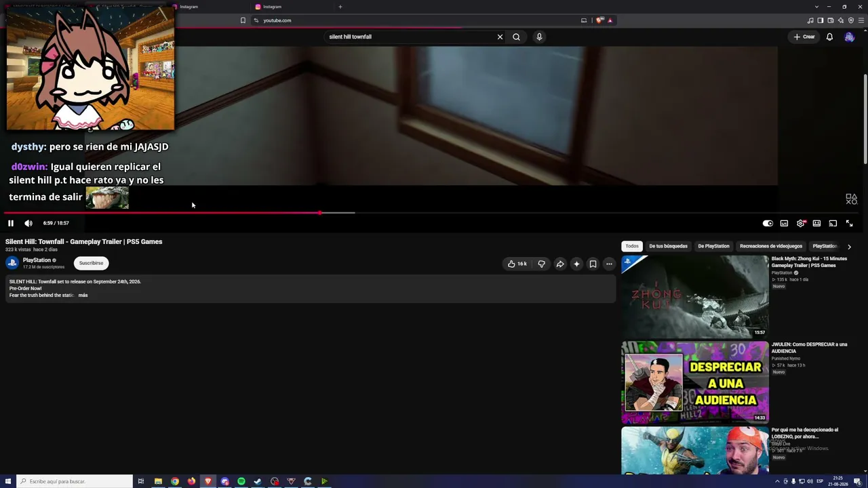Cast the video to a TV
868x488 pixels.
tap(833, 223)
